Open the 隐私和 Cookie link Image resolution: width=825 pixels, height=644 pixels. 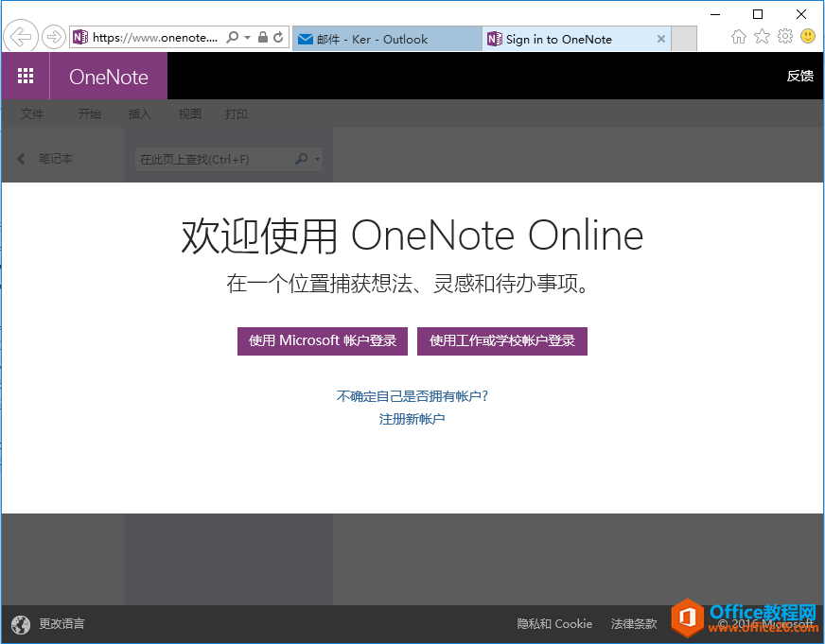point(554,624)
